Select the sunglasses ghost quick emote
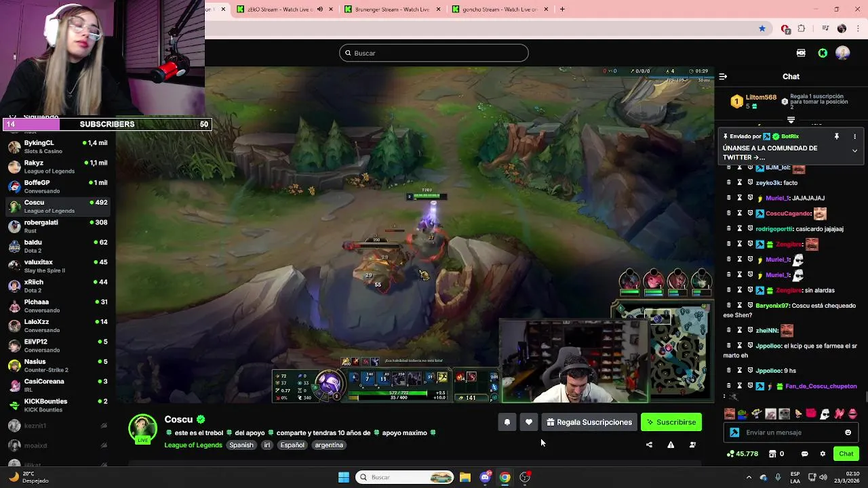 pos(825,413)
